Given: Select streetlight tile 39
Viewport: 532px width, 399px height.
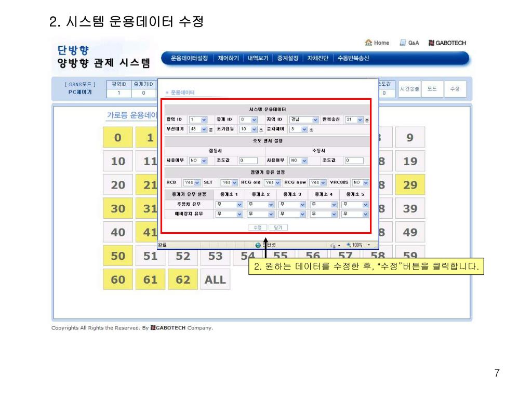Looking at the screenshot, I should [x=410, y=208].
